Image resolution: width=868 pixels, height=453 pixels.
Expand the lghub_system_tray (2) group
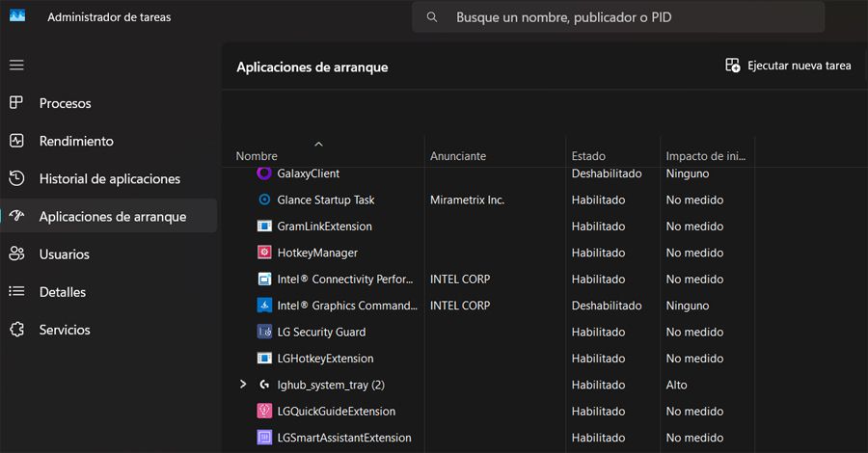click(242, 384)
